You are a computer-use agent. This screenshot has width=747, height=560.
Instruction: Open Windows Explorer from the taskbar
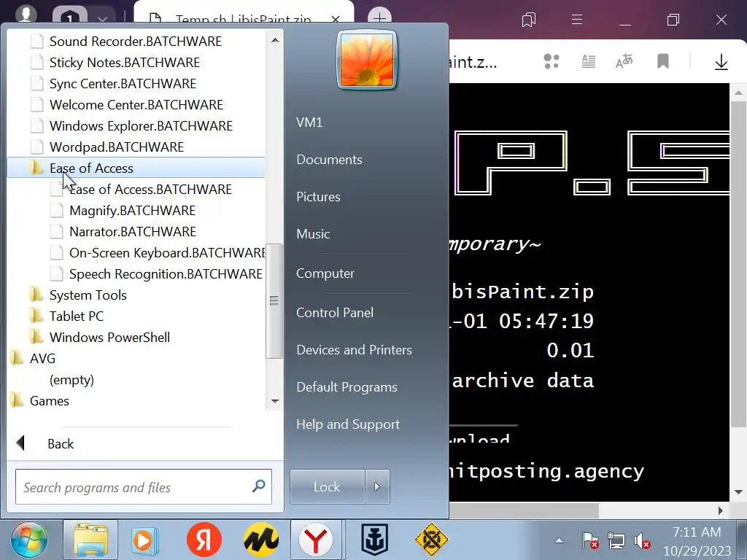click(90, 540)
